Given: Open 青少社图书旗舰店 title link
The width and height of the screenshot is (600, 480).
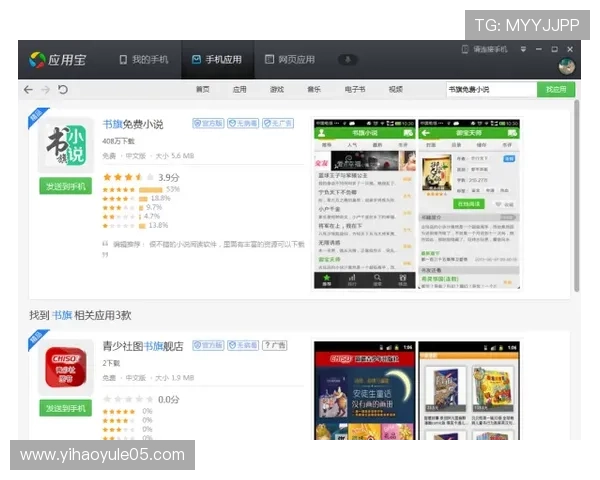Looking at the screenshot, I should point(143,346).
